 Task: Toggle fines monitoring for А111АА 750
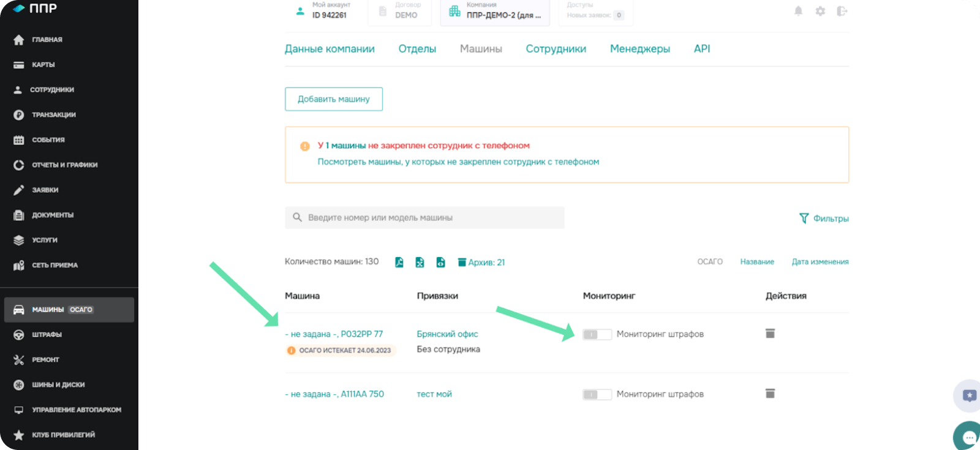597,394
